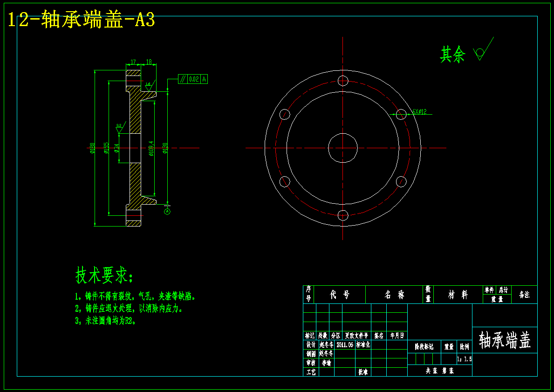Select the "签名" cell
554x392 pixels.
379,336
